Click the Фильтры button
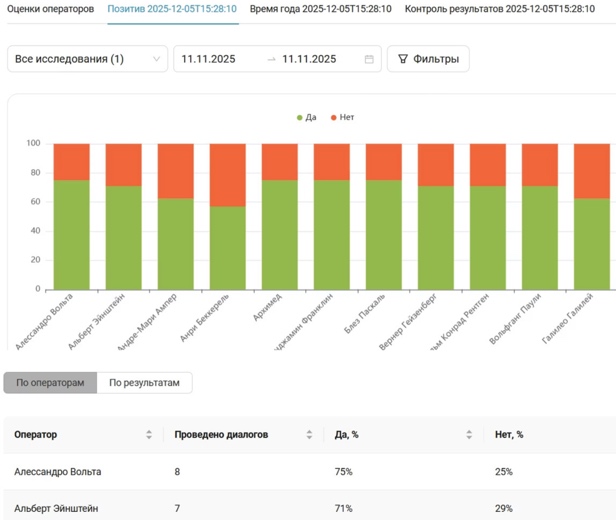This screenshot has width=616, height=520. tap(428, 59)
